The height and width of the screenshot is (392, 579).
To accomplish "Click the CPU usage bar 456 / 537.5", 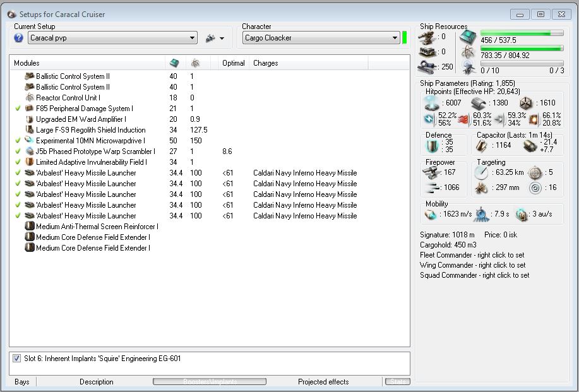I will click(522, 33).
